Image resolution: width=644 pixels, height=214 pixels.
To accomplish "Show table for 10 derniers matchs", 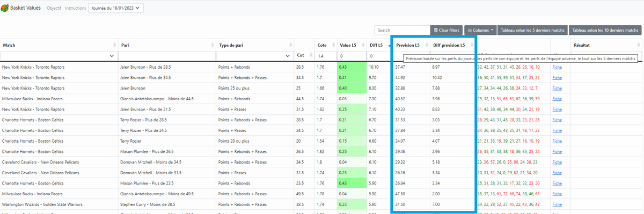I will pyautogui.click(x=605, y=31).
